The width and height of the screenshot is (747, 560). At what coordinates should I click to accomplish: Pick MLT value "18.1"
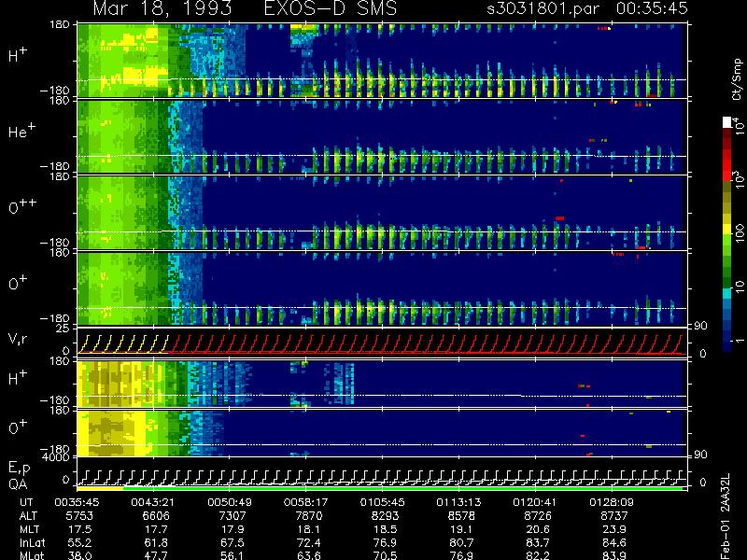tap(309, 529)
